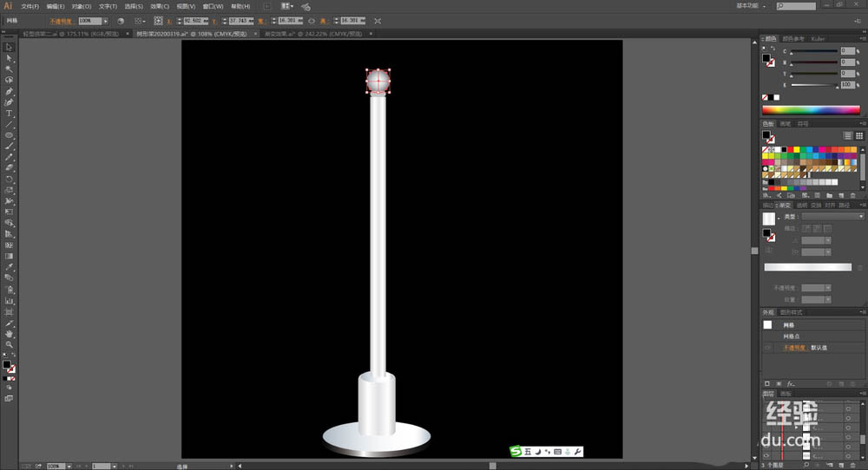Click the K value input field

click(x=847, y=85)
